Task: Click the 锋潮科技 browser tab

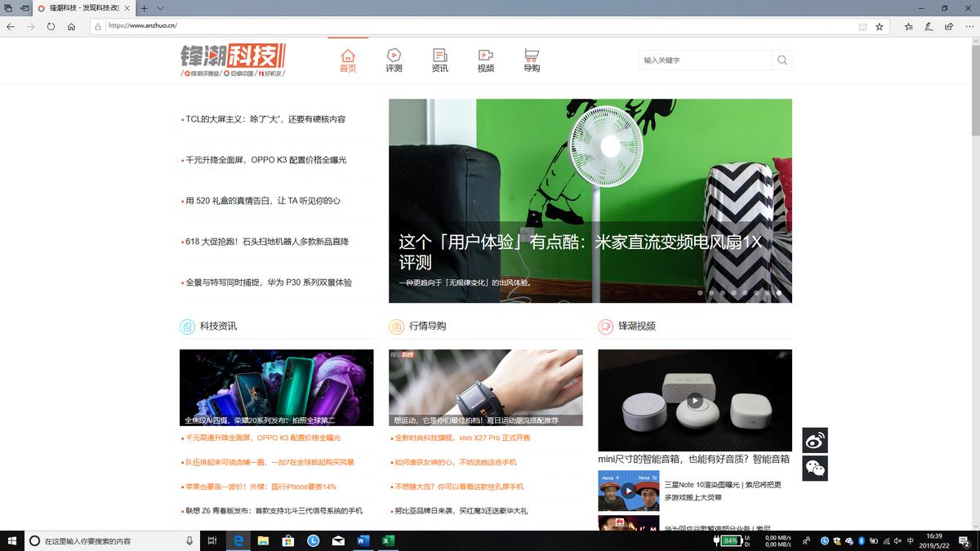Action: click(78, 8)
